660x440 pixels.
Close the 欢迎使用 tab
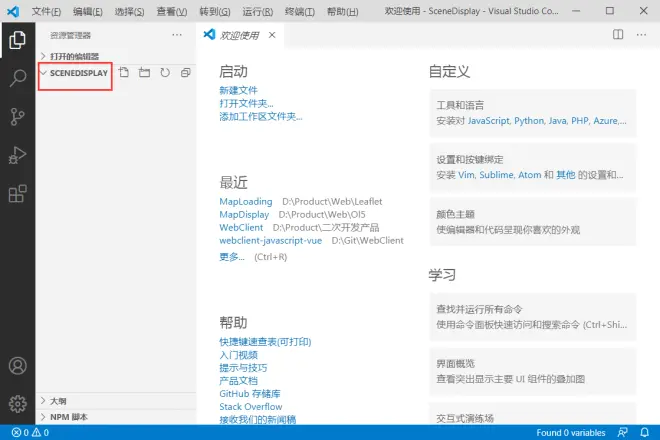coord(272,35)
